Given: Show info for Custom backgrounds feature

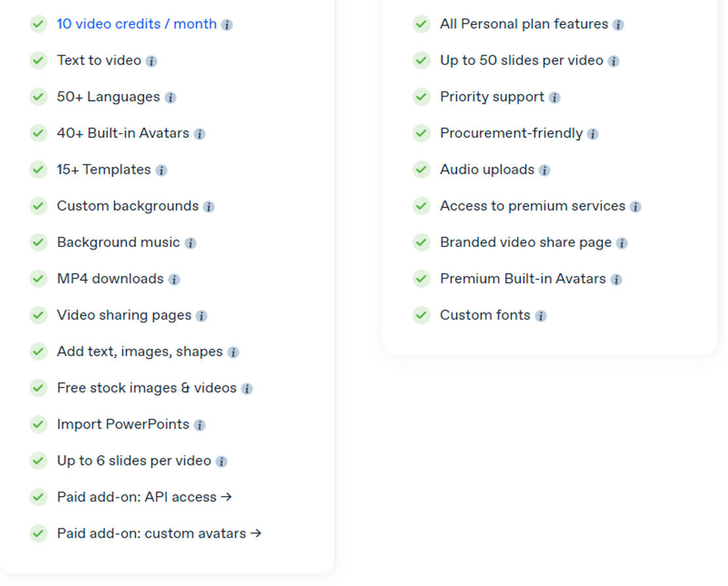Looking at the screenshot, I should 209,207.
